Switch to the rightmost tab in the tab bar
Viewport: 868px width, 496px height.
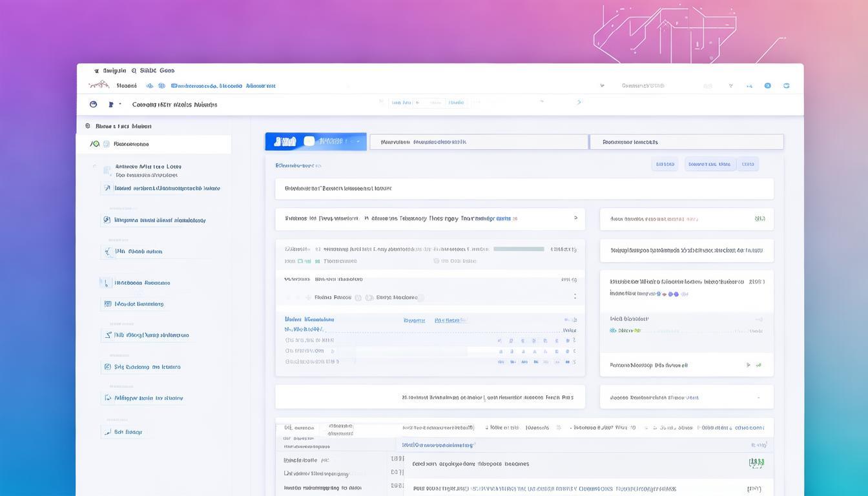[x=686, y=142]
